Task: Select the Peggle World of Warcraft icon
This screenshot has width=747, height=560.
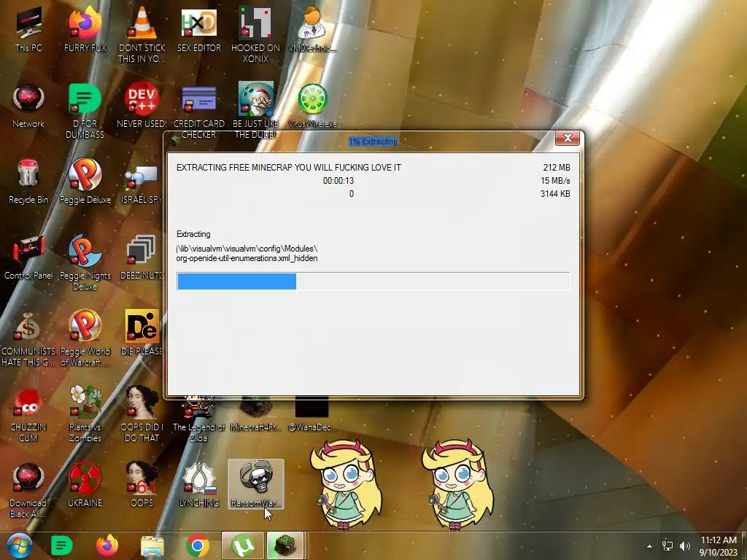Action: pyautogui.click(x=85, y=338)
